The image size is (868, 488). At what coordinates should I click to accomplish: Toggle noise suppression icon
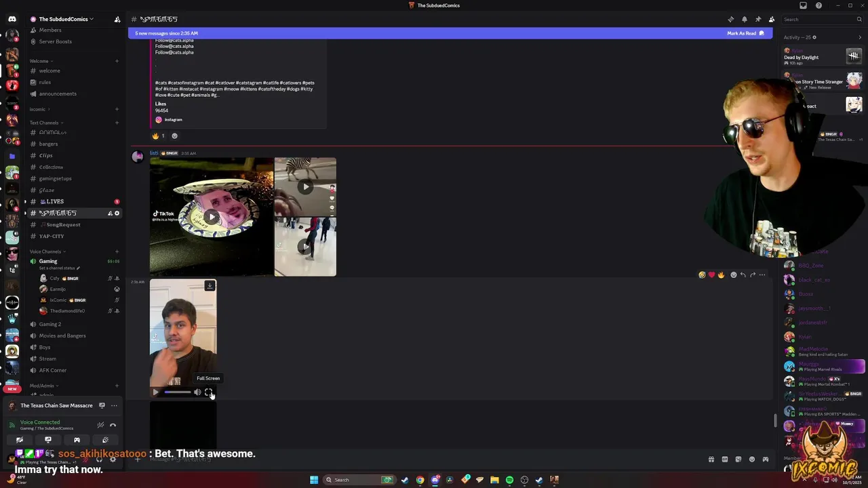click(100, 425)
